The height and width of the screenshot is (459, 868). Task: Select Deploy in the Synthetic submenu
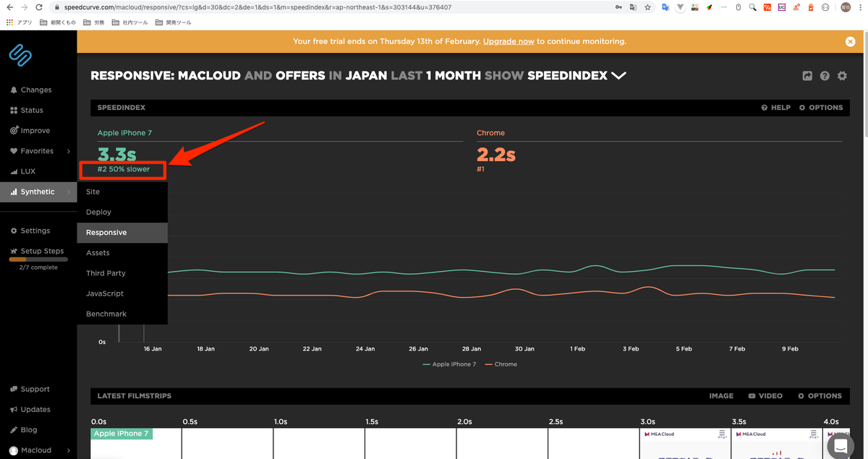click(x=122, y=212)
